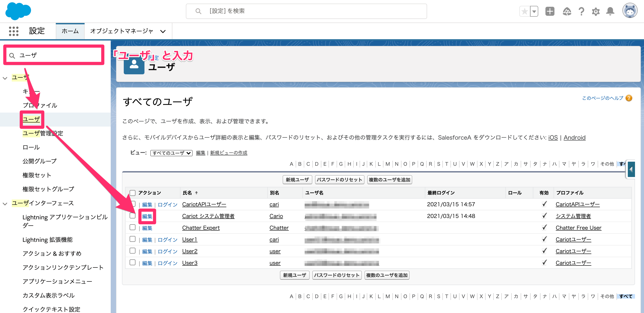Viewport: 644px width, 313px height.
Task: Open the Setup gear icon
Action: click(596, 11)
